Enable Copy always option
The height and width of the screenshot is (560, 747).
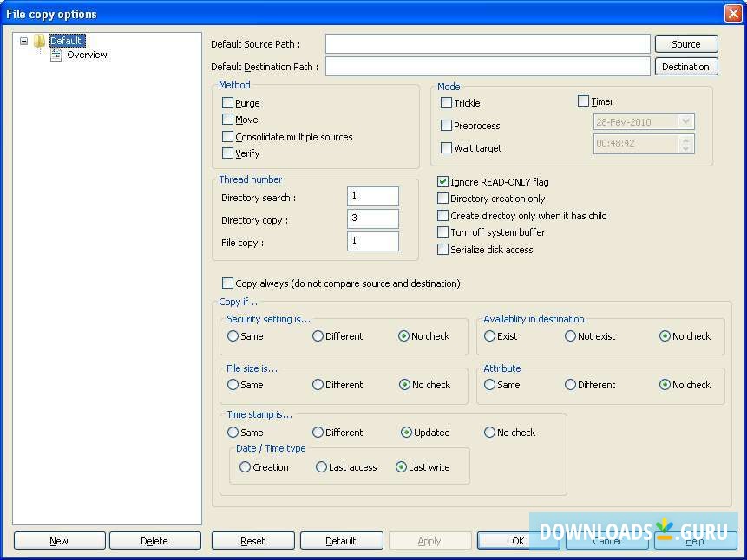coord(227,282)
